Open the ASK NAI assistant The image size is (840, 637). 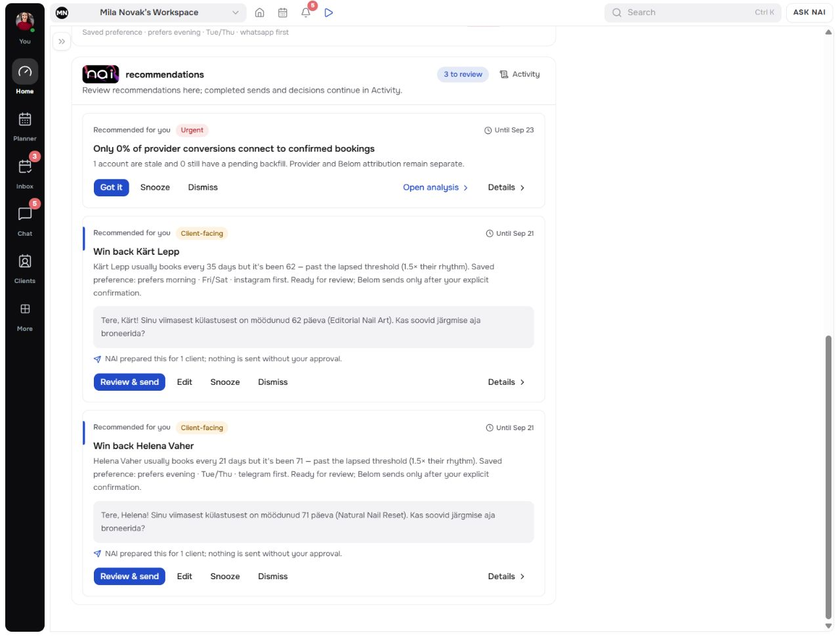click(809, 12)
